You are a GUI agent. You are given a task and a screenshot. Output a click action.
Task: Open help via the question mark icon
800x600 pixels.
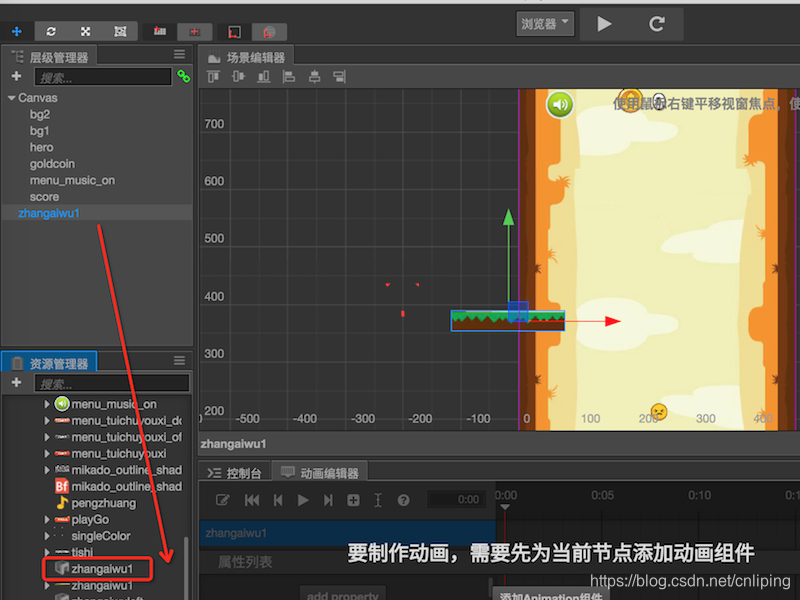(x=403, y=499)
